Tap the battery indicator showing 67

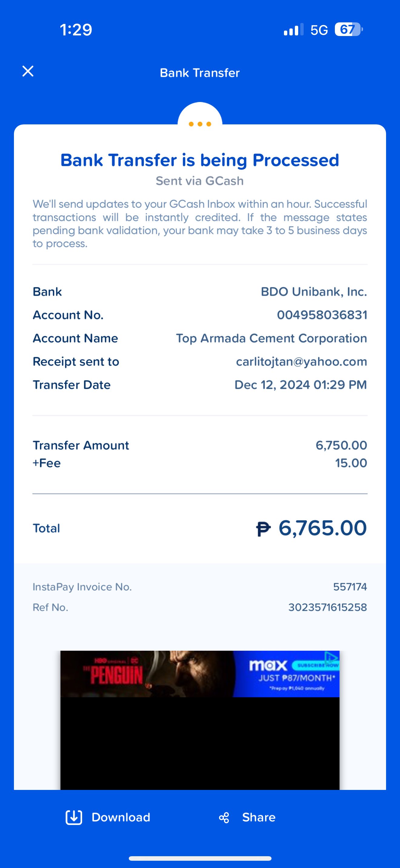click(x=348, y=30)
